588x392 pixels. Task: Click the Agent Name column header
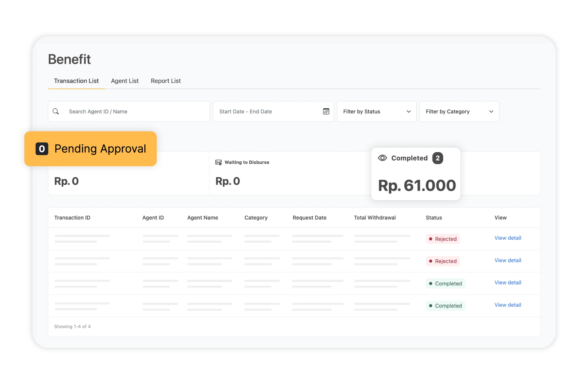click(203, 218)
